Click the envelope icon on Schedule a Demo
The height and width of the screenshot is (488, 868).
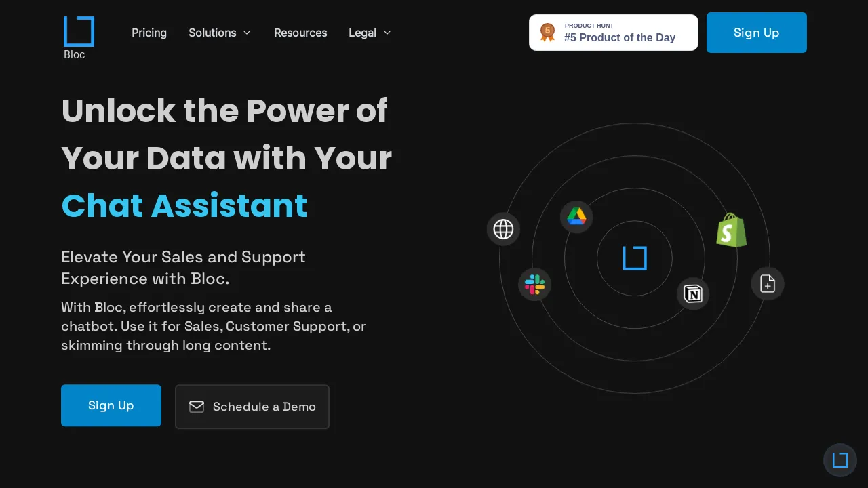pyautogui.click(x=197, y=407)
